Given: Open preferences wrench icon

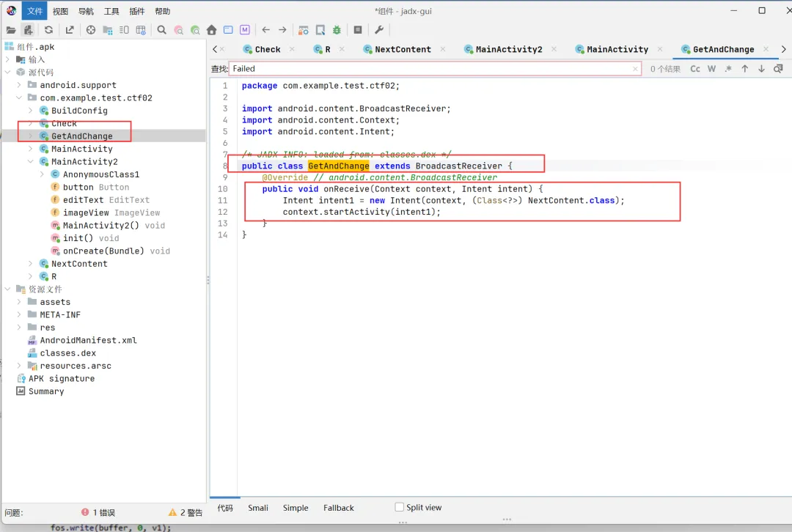Looking at the screenshot, I should point(379,30).
